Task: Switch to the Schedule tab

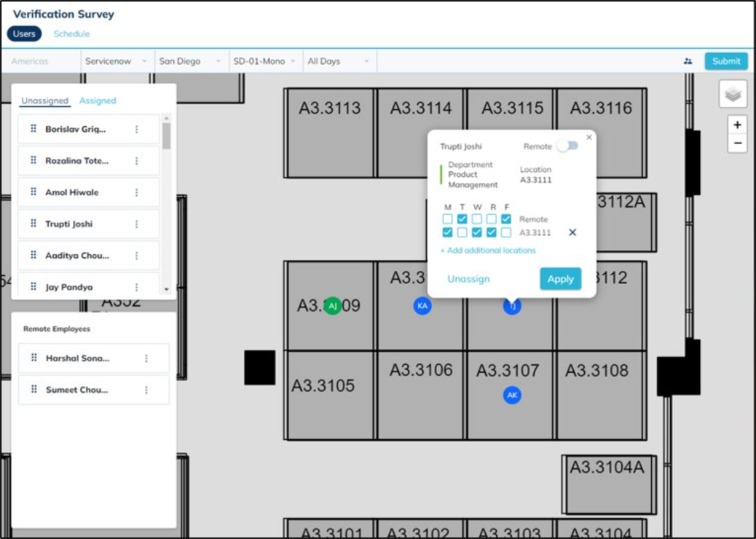Action: (71, 34)
